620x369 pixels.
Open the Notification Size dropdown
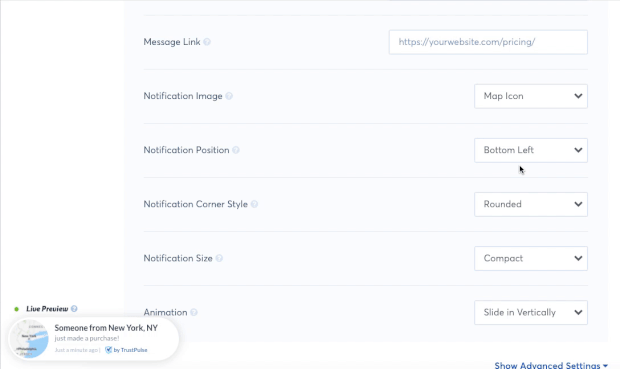(x=531, y=258)
